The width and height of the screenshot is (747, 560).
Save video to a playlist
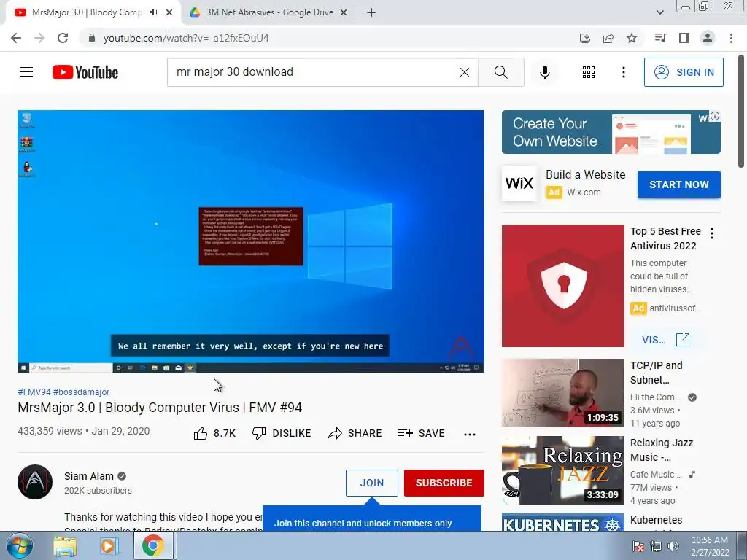422,433
